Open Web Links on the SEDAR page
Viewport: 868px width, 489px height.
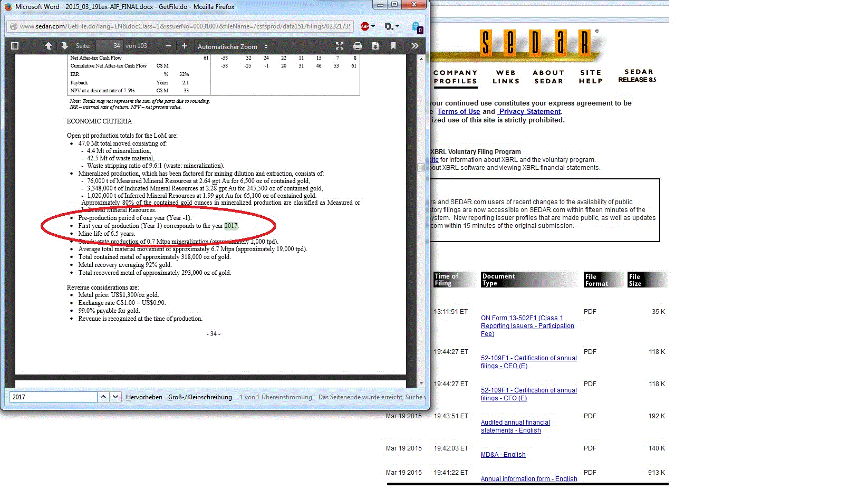pyautogui.click(x=506, y=77)
